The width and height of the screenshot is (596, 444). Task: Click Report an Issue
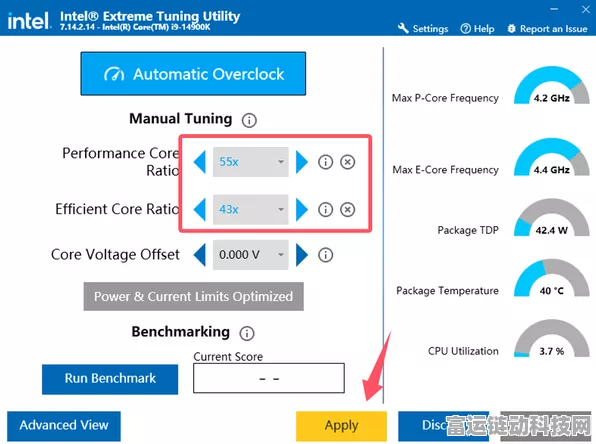pos(547,29)
